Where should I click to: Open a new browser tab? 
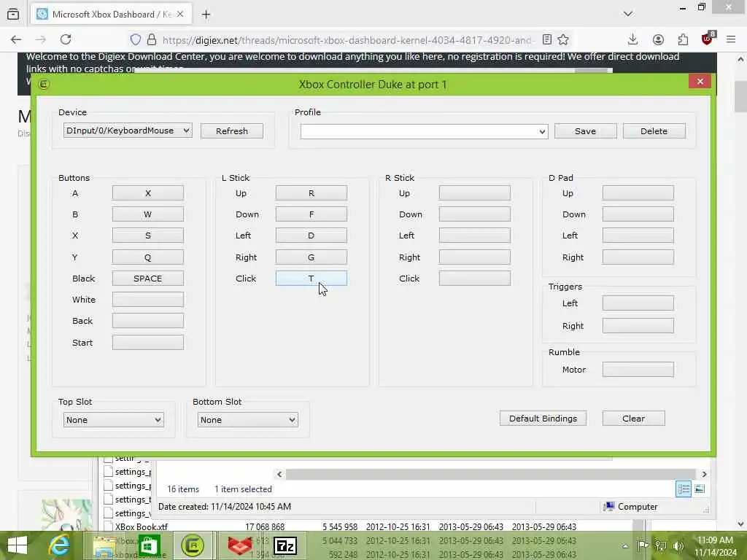206,15
